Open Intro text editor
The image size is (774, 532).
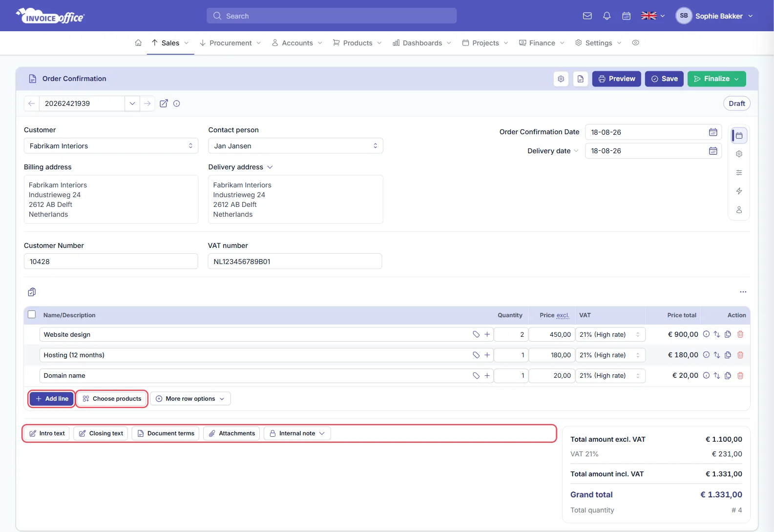pyautogui.click(x=47, y=433)
